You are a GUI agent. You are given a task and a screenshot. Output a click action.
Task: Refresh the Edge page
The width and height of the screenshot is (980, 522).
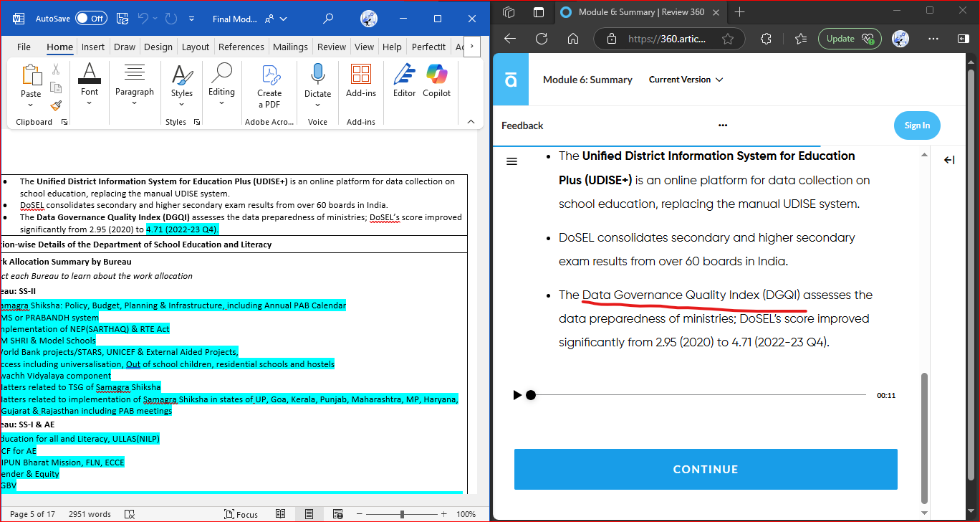pos(542,39)
